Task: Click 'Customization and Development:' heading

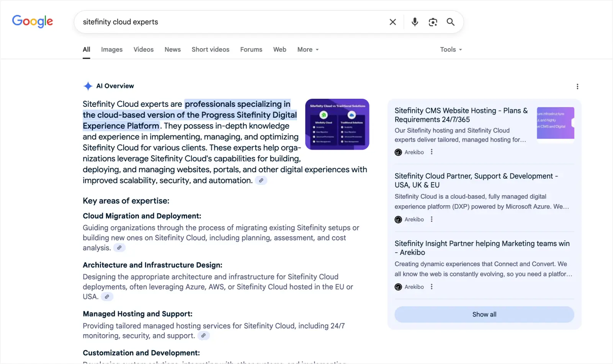Action: pyautogui.click(x=141, y=353)
